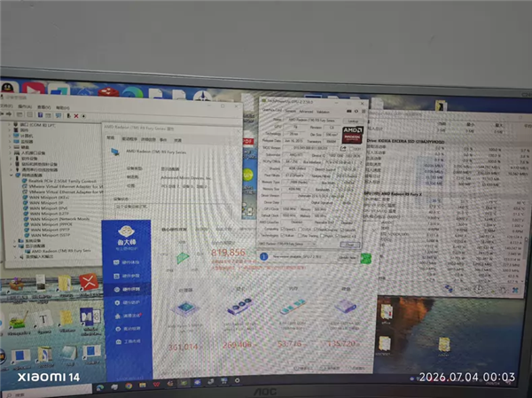
Task: Click the 361,014 processor score
Action: [184, 347]
